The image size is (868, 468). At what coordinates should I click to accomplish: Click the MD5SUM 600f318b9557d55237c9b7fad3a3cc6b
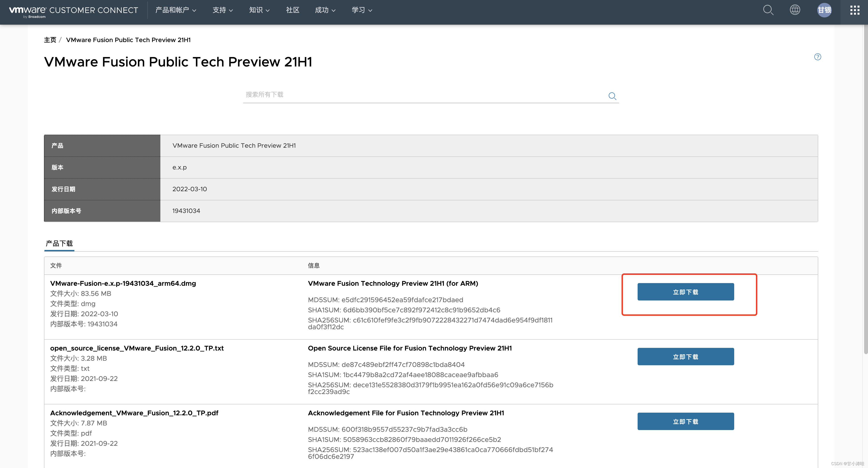[x=387, y=429]
